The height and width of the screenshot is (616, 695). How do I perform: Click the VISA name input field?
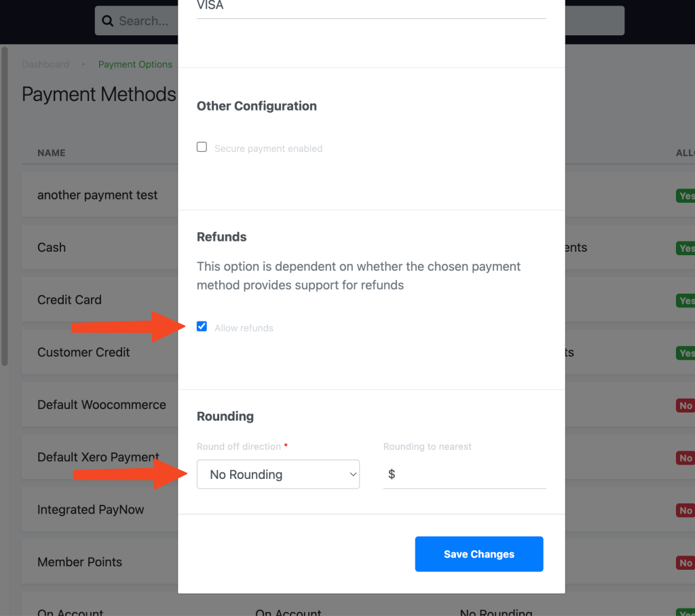pos(371,5)
